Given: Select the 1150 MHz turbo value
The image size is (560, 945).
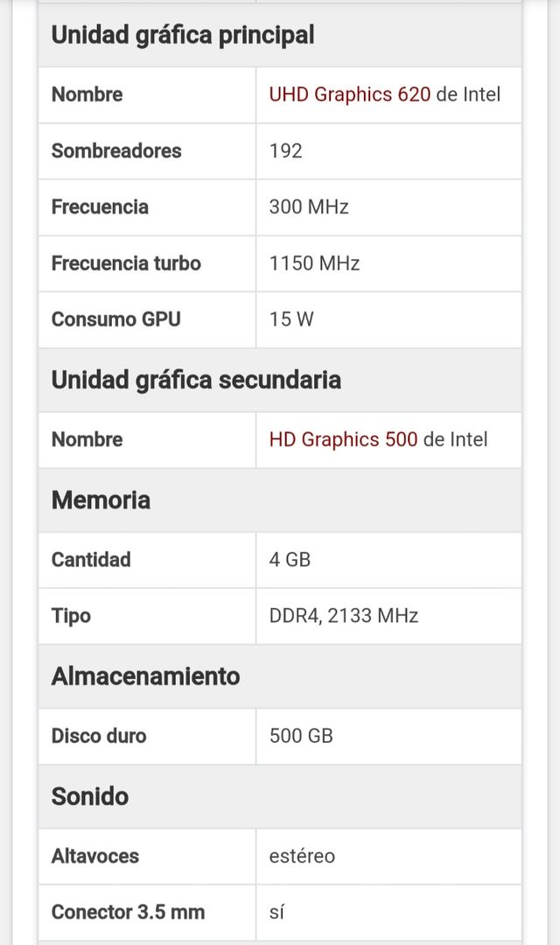Looking at the screenshot, I should (314, 263).
